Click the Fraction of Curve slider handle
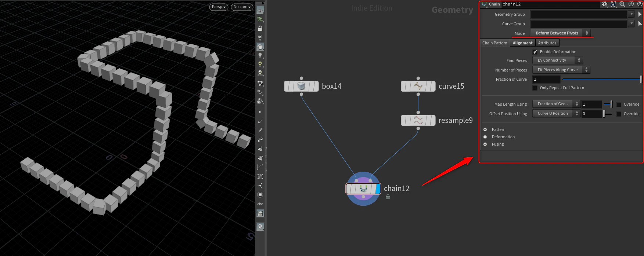 (x=641, y=79)
